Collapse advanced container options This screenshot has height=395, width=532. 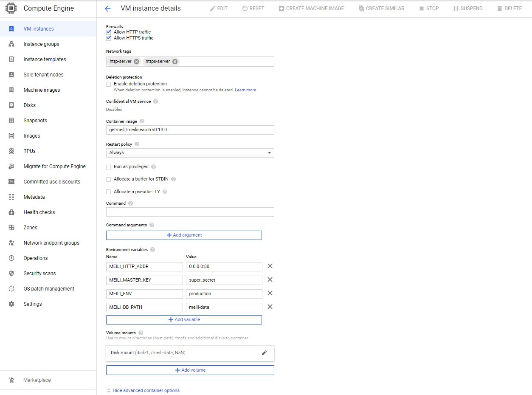(x=143, y=390)
